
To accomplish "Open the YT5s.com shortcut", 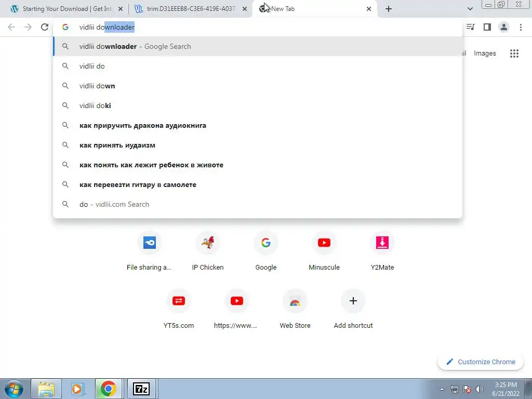I will pyautogui.click(x=179, y=310).
